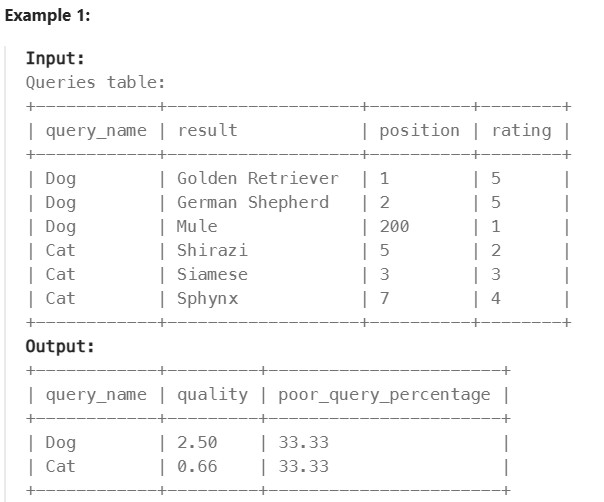Click the position value 200
Screen dimensions: 604x502
pyautogui.click(x=394, y=226)
